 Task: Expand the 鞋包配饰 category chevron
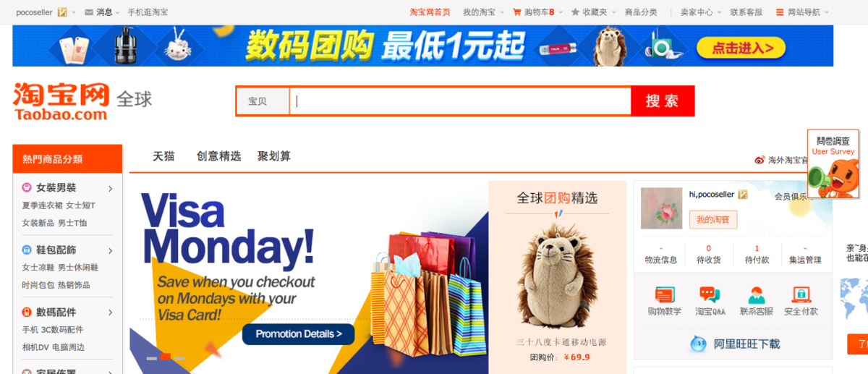111,251
